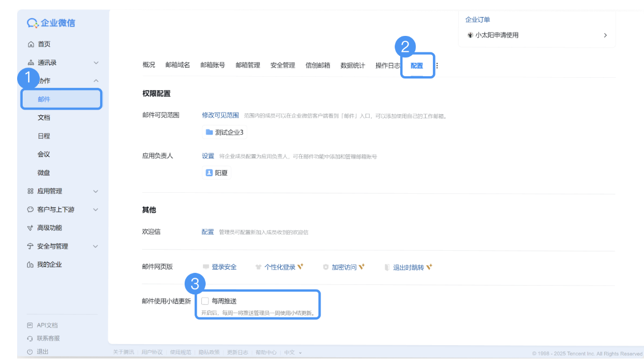Open the 加密访问 link

pyautogui.click(x=344, y=267)
